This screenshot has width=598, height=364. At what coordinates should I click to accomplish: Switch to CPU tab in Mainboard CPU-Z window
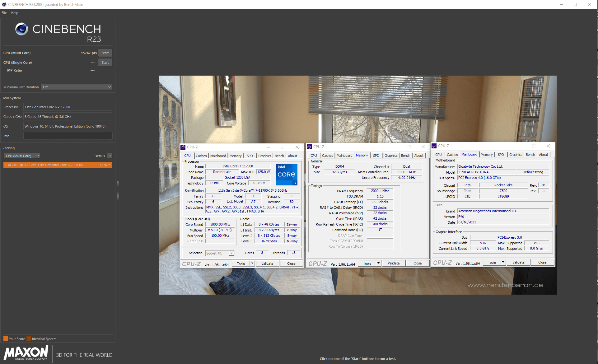click(x=438, y=155)
